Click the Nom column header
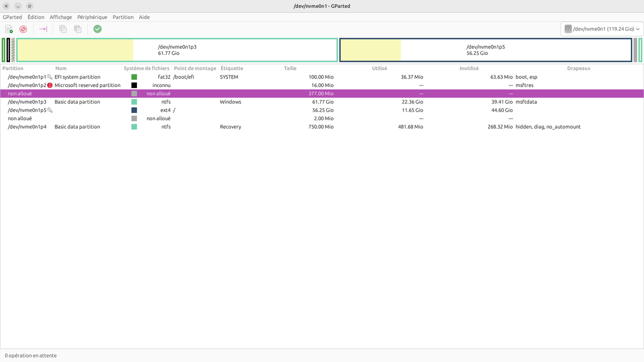This screenshot has height=362, width=644. [x=61, y=68]
